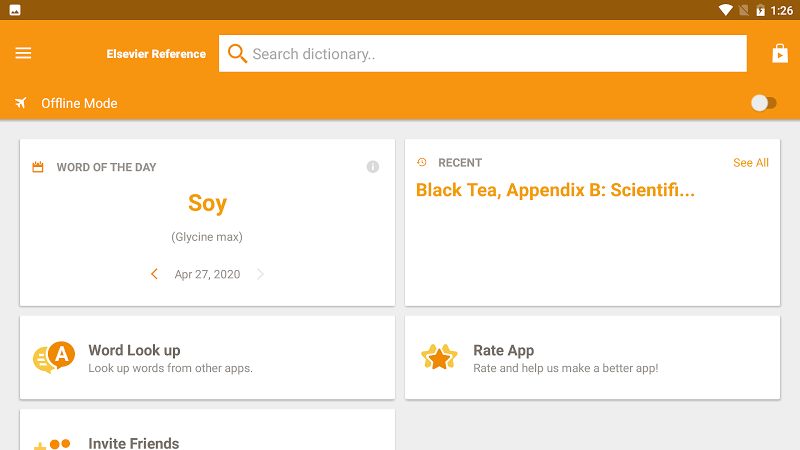Tap the Word of the Day info icon

(x=373, y=167)
